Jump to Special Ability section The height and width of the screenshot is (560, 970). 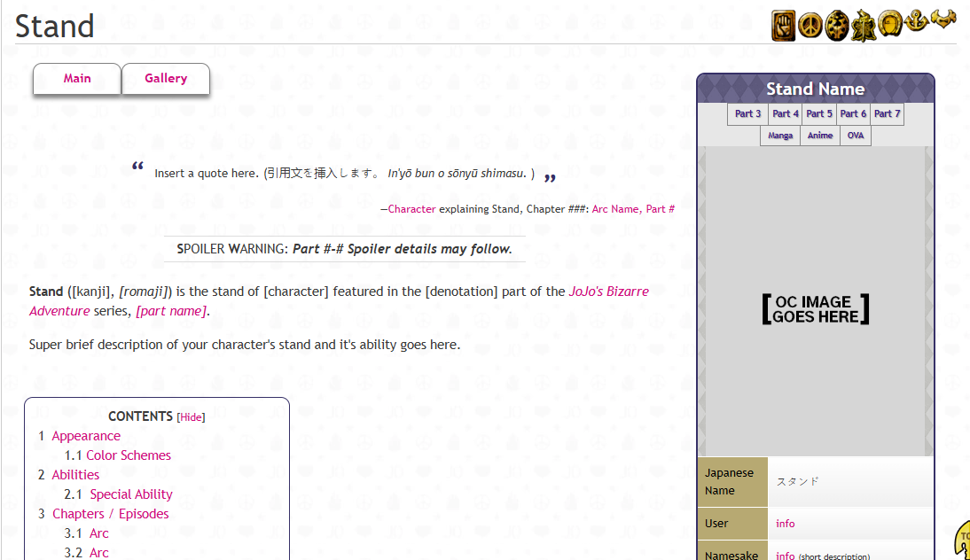(x=131, y=494)
